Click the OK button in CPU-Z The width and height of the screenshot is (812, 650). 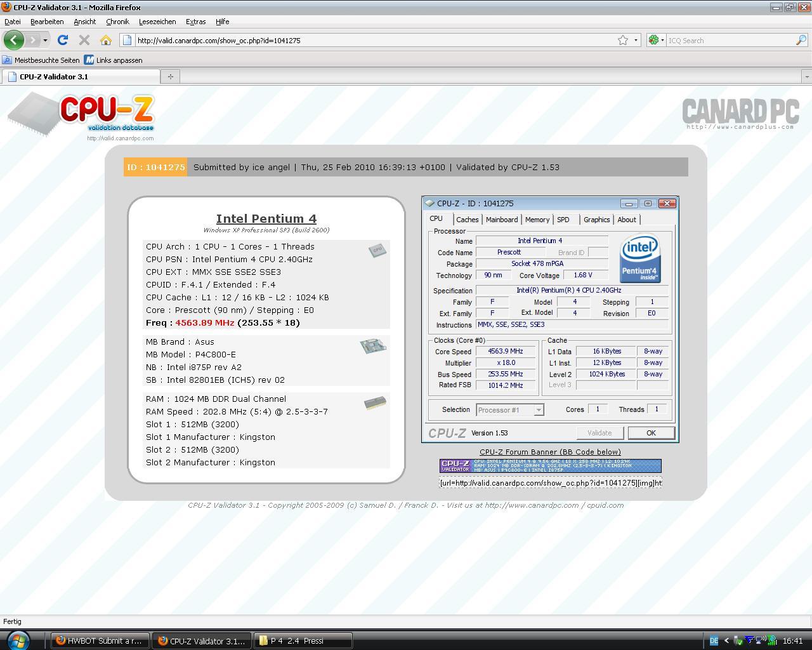(651, 433)
